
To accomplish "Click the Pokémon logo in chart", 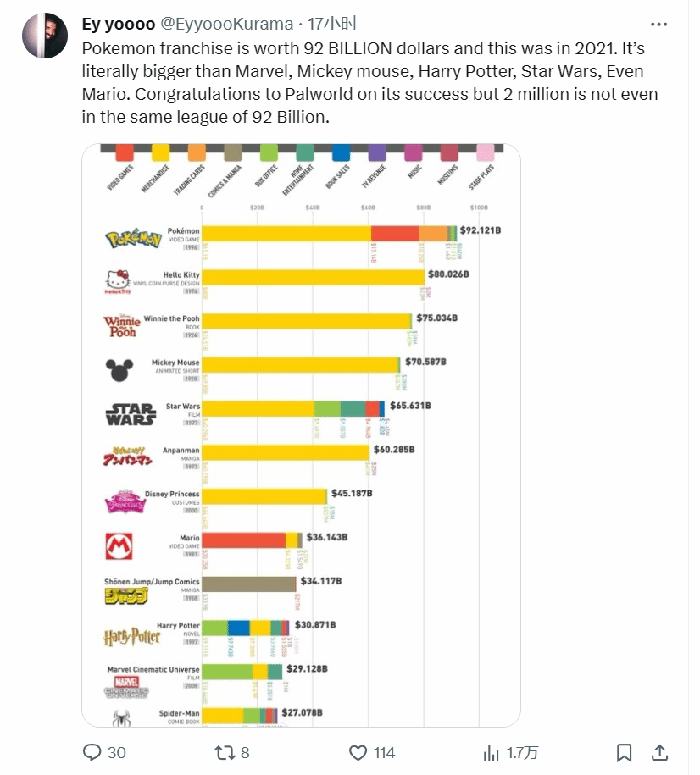I will (x=133, y=240).
